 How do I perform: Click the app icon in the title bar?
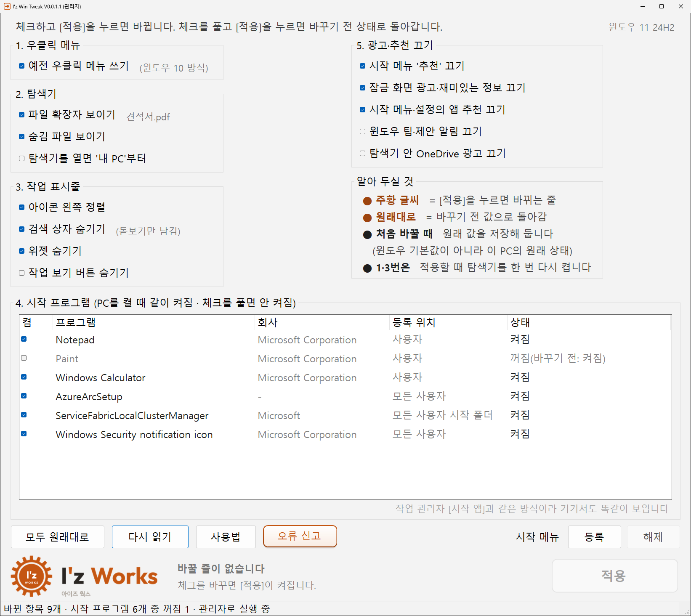pyautogui.click(x=7, y=6)
